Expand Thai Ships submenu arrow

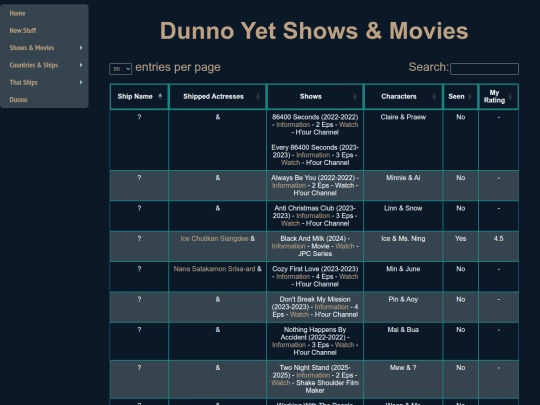[x=81, y=82]
